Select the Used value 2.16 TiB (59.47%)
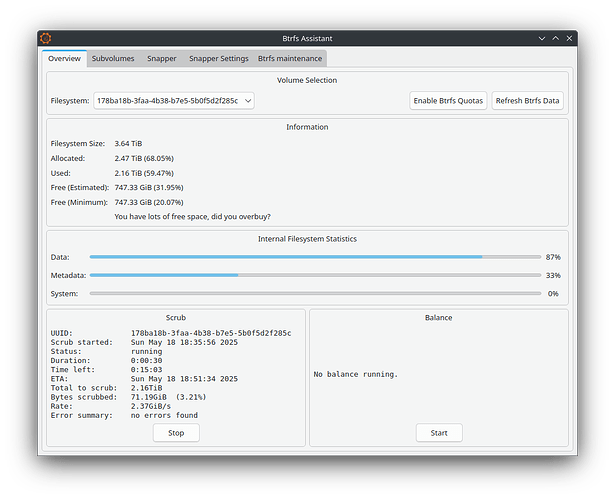 [144, 173]
